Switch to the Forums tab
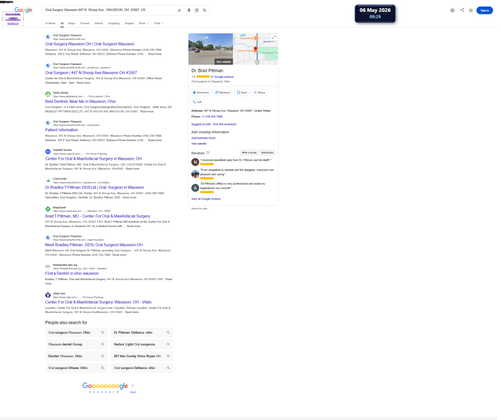The image size is (500, 420). pos(85,23)
